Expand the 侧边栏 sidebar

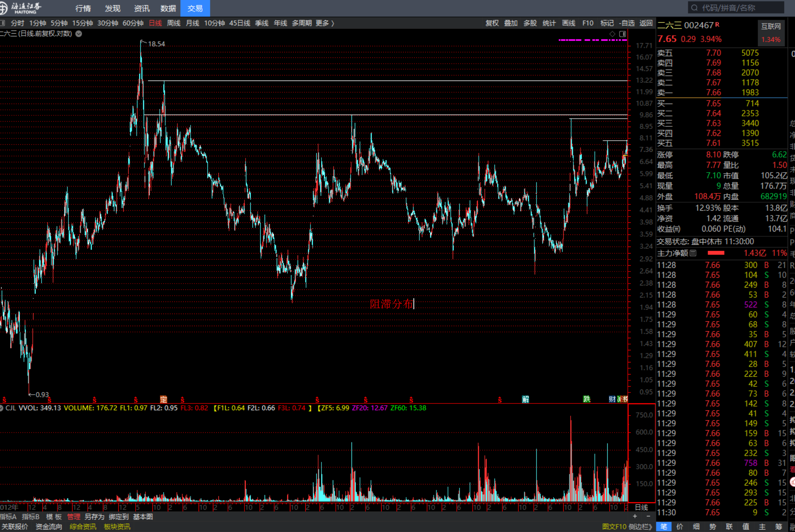pos(640,527)
